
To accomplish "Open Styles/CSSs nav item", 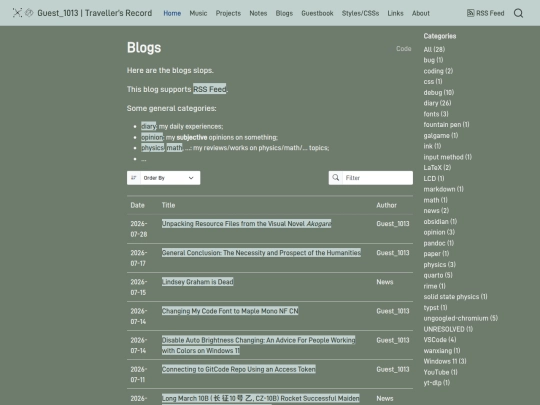I will [360, 13].
